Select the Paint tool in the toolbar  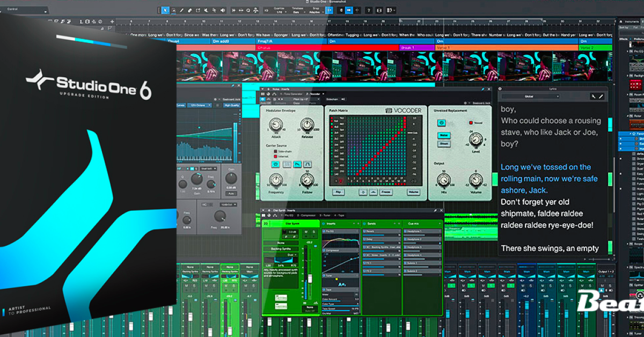tap(181, 10)
